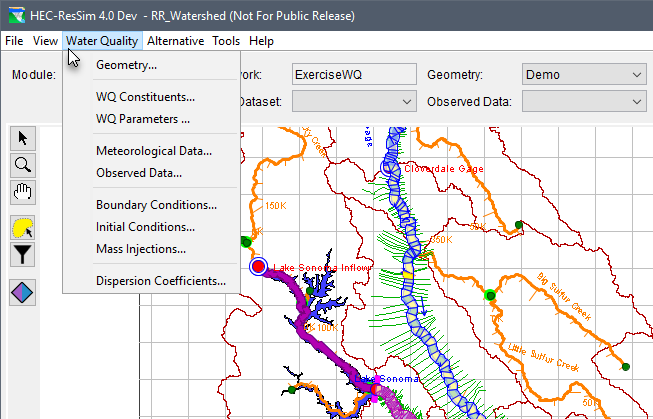
Task: Choose WQ Constituents... menu entry
Action: [x=152, y=97]
